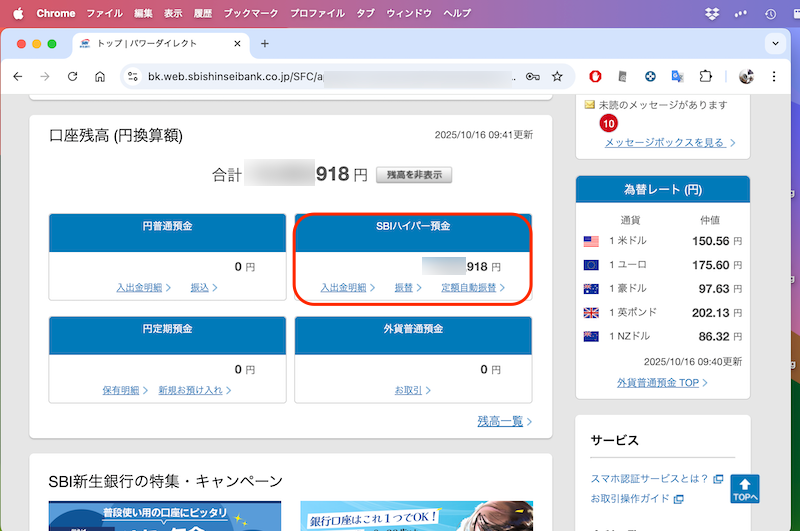Image resolution: width=800 pixels, height=531 pixels.
Task: Open the 履歴 menu in menu bar
Action: (206, 13)
